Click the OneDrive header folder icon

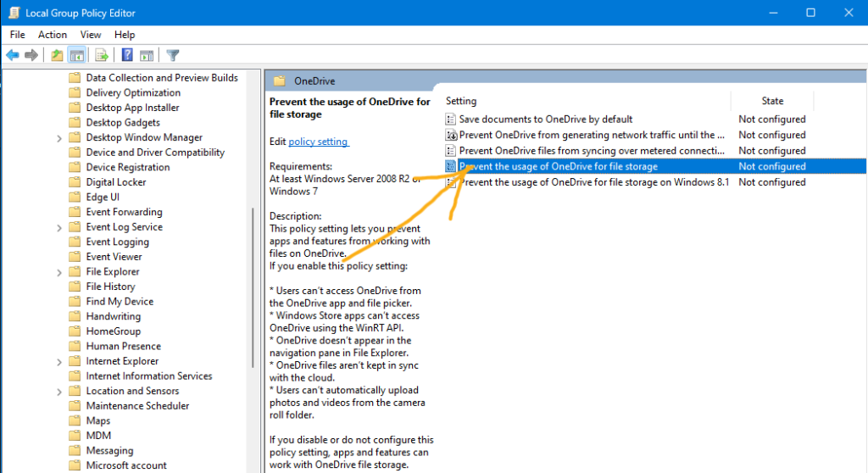280,81
